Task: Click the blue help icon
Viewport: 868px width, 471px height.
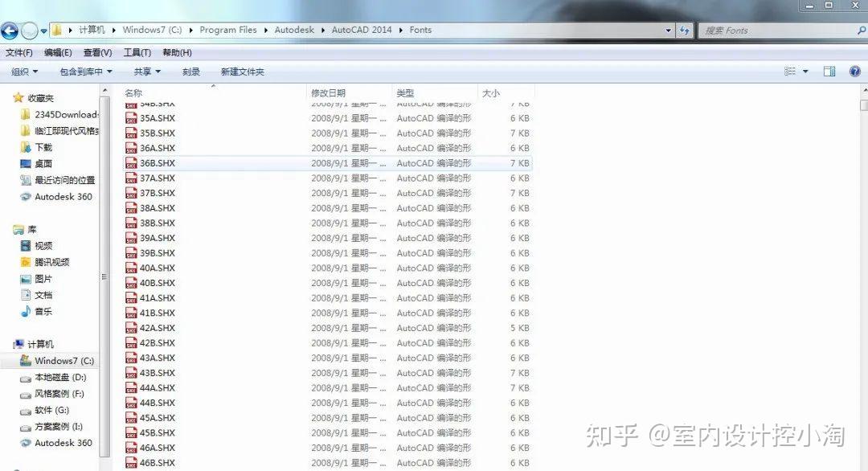Action: coord(854,72)
